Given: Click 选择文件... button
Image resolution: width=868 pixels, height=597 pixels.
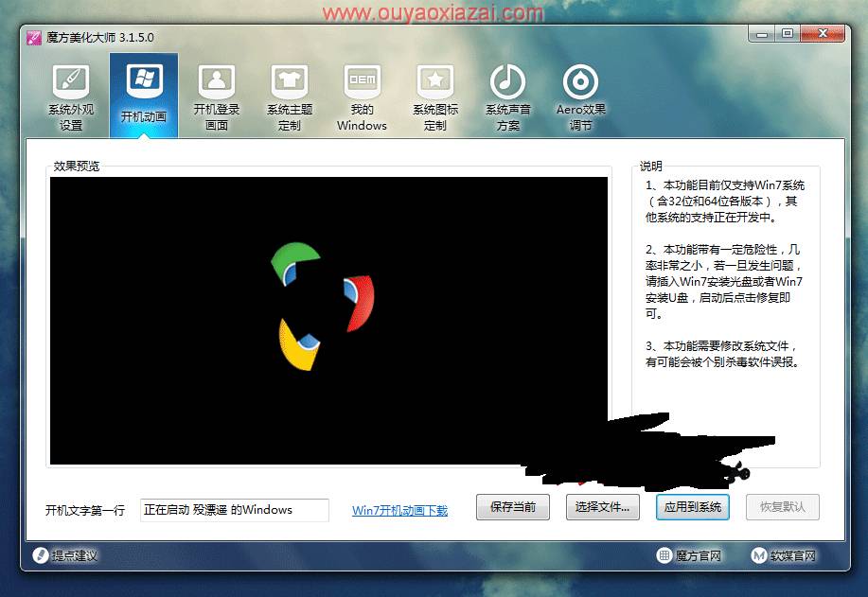Looking at the screenshot, I should tap(602, 507).
